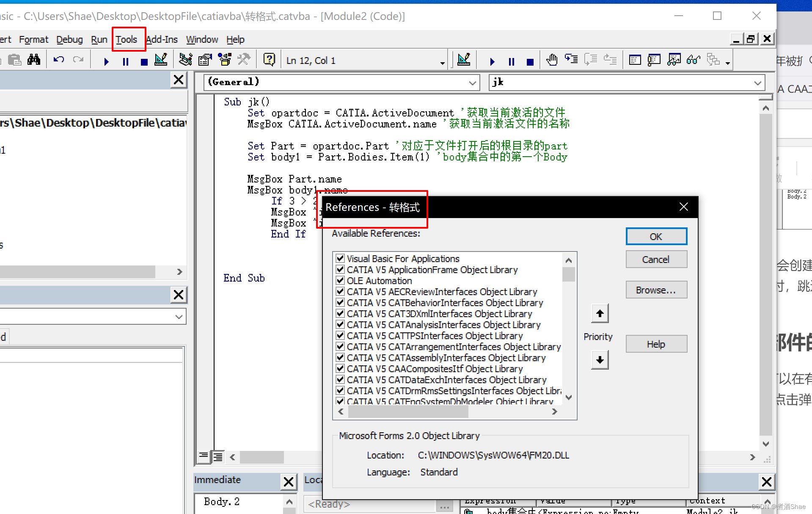Click the Step Over icon
This screenshot has width=812, height=514.
tap(591, 60)
